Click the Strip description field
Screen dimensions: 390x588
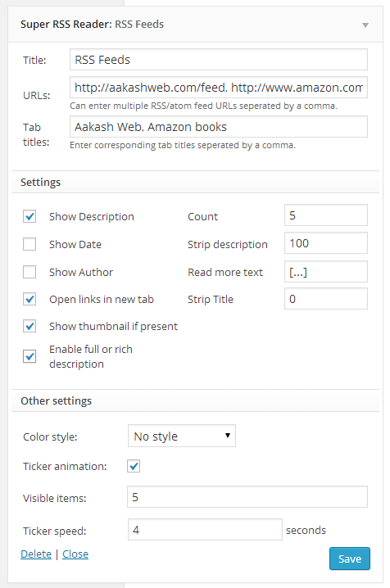tap(326, 243)
